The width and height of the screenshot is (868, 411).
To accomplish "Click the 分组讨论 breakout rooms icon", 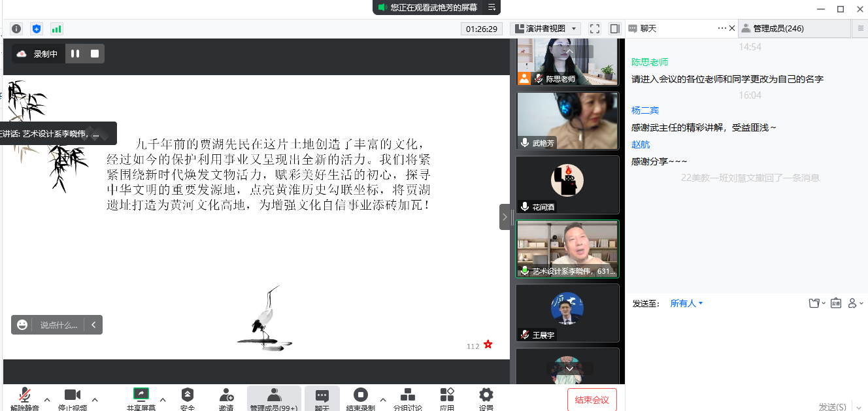I will click(x=407, y=395).
